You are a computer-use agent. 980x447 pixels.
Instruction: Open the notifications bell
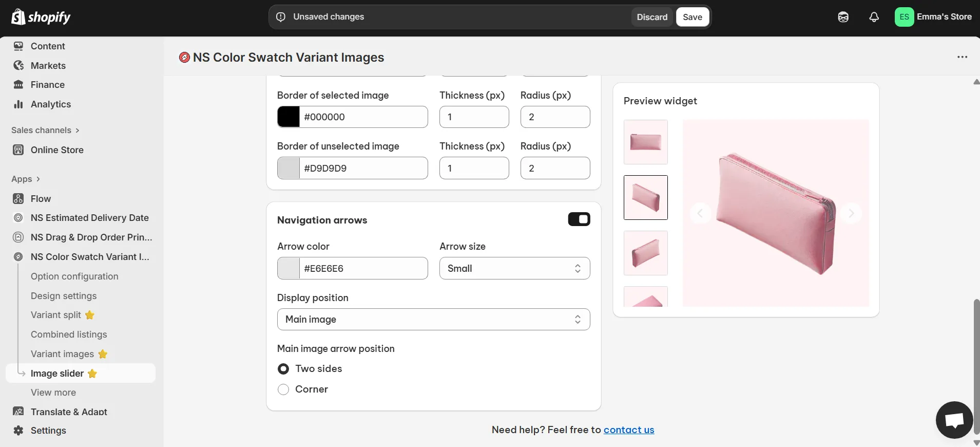pos(874,17)
